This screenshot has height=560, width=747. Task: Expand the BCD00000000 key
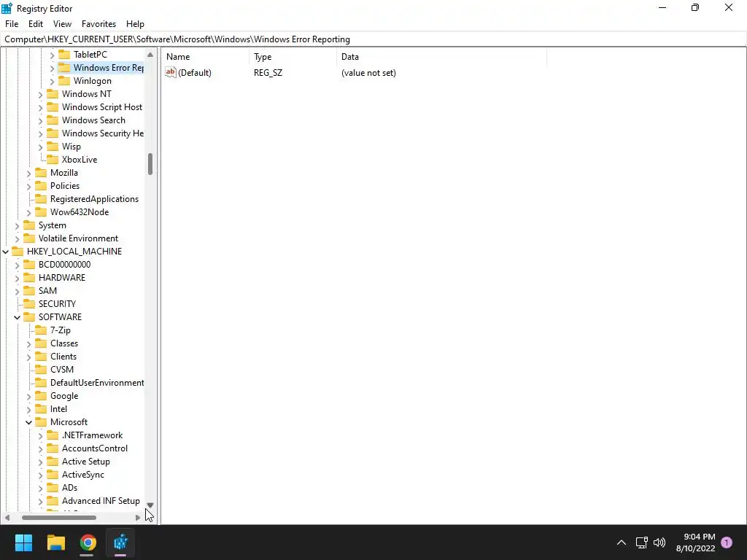(x=18, y=265)
